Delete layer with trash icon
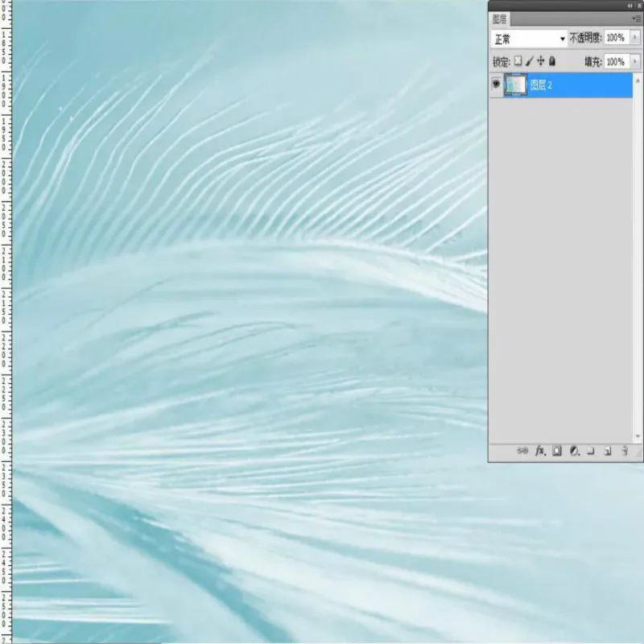The width and height of the screenshot is (644, 644). (625, 451)
